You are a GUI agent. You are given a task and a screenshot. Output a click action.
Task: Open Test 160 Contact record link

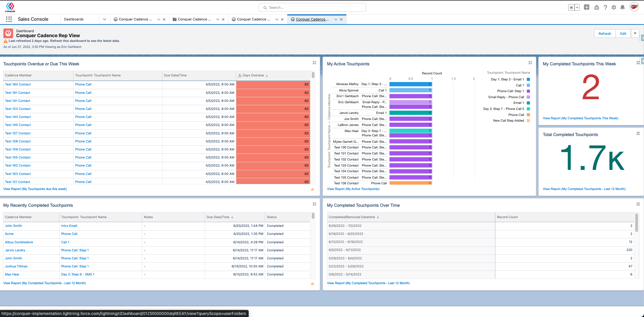18,84
